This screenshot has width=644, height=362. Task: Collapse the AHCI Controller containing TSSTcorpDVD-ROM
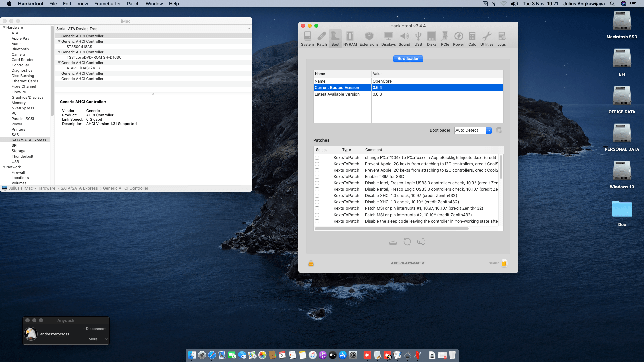[59, 52]
